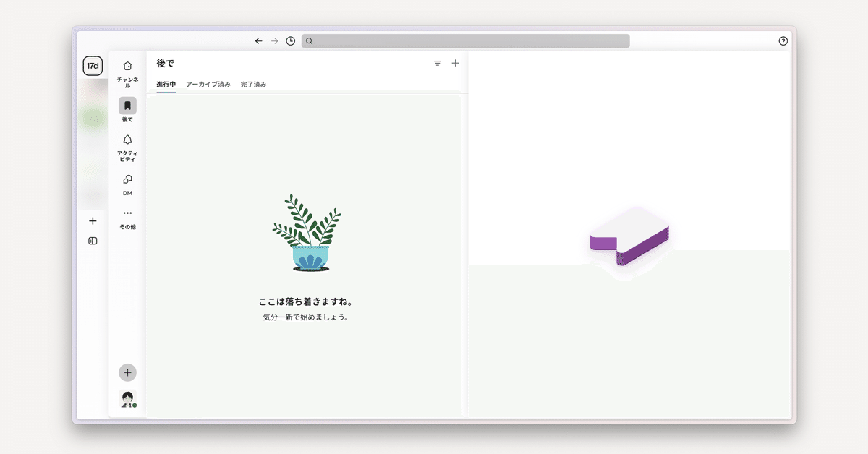The width and height of the screenshot is (868, 454).
Task: Open history clock icon
Action: coord(290,41)
